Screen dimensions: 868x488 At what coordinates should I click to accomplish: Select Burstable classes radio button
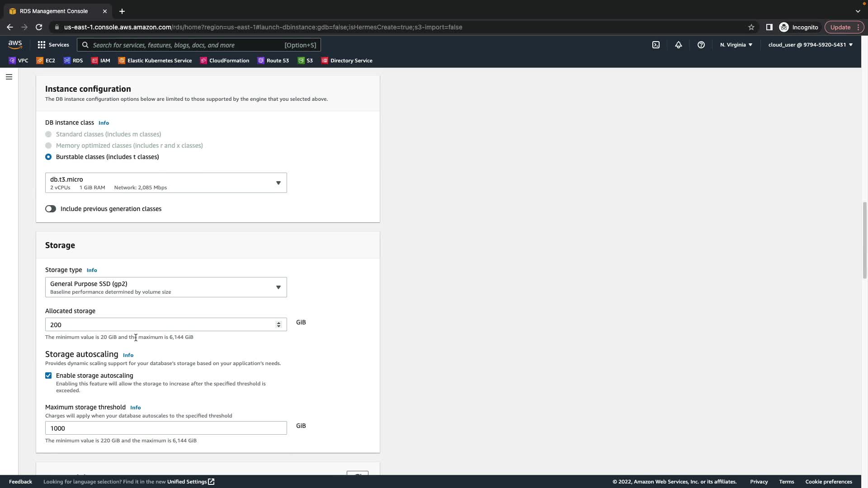[x=48, y=157]
